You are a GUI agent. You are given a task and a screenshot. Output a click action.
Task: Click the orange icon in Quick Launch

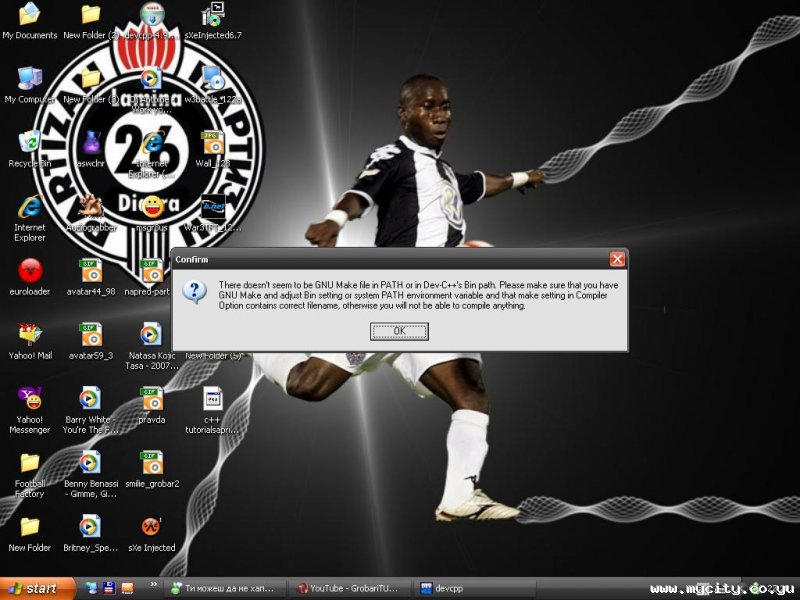tap(127, 588)
